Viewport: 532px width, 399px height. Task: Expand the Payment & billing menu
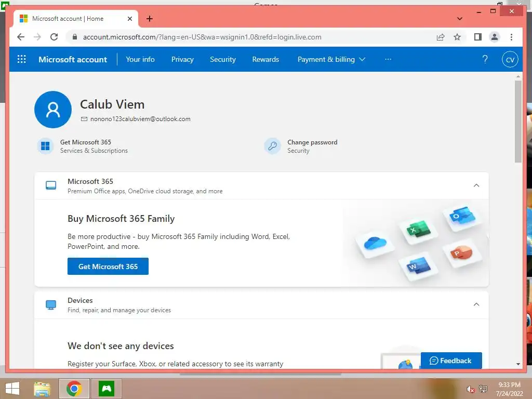coord(331,59)
